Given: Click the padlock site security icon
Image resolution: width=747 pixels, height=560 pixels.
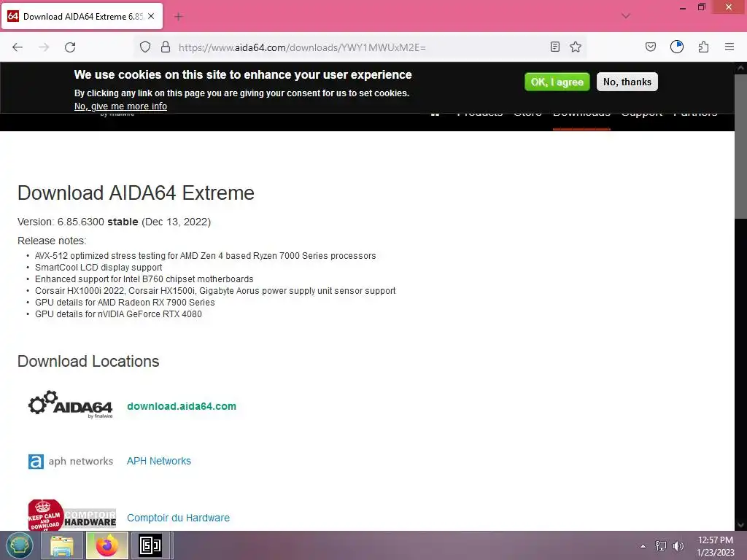Looking at the screenshot, I should click(x=166, y=47).
